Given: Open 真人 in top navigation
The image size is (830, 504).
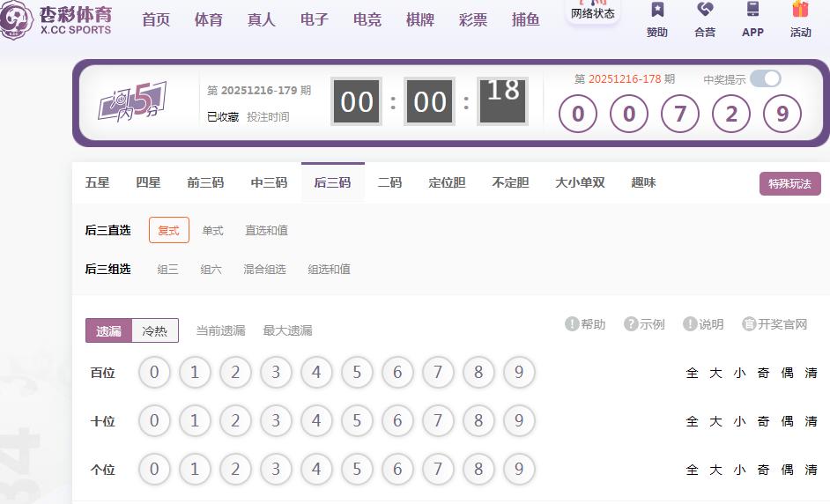Looking at the screenshot, I should [x=262, y=19].
